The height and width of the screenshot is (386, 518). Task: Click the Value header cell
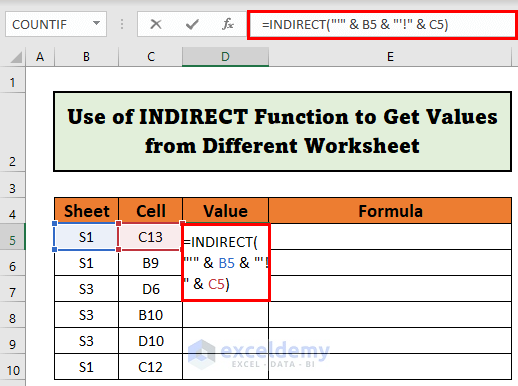(225, 211)
